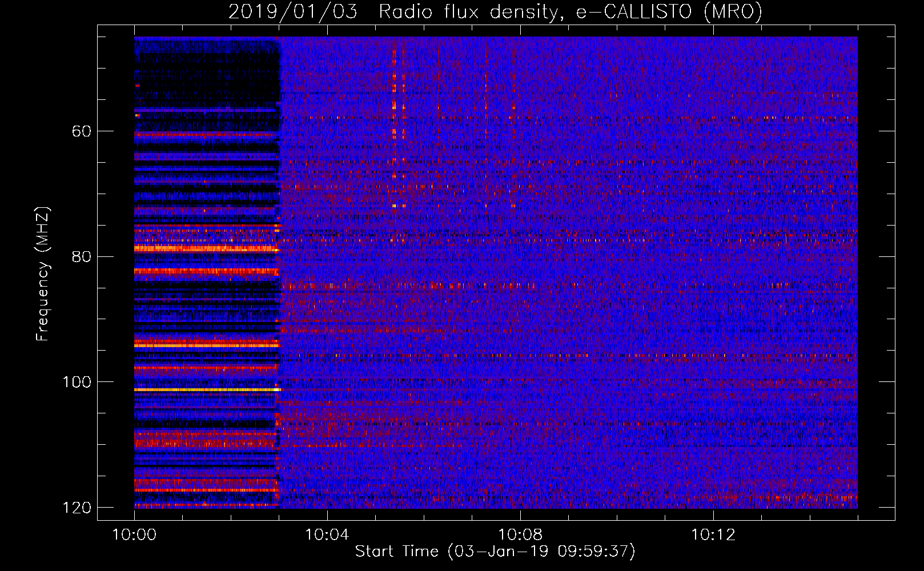Click the 'Start Time (03-Jan-19 09:59:37)' label

pyautogui.click(x=495, y=552)
